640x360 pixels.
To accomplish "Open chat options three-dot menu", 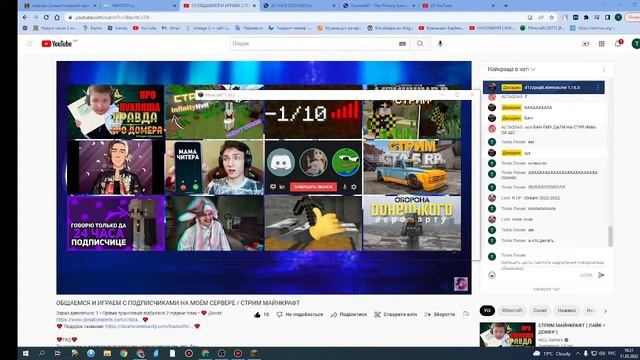I will click(x=604, y=69).
